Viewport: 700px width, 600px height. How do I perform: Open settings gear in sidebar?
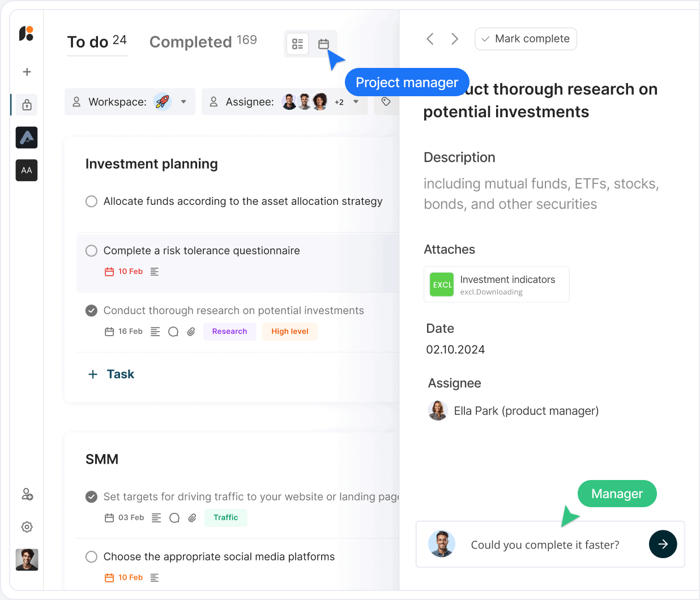(27, 527)
